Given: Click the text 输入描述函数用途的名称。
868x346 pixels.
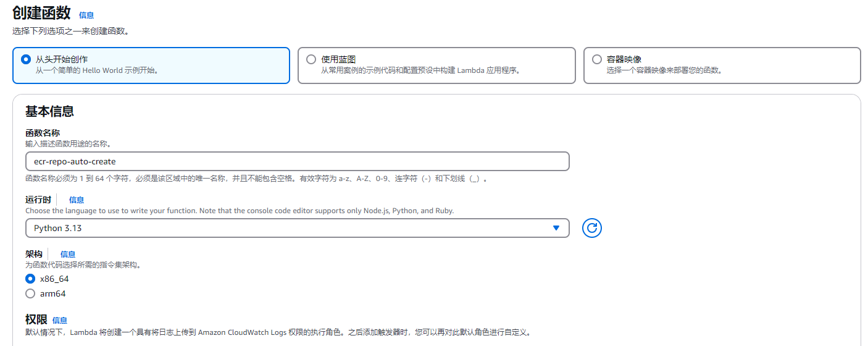Looking at the screenshot, I should 68,143.
